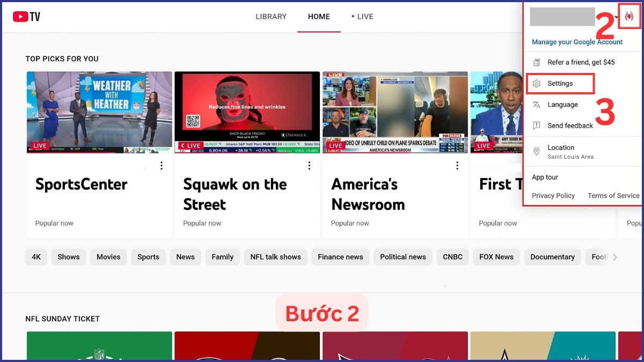Open America's Newsroom three-dot menu
The height and width of the screenshot is (362, 644).
click(x=457, y=166)
